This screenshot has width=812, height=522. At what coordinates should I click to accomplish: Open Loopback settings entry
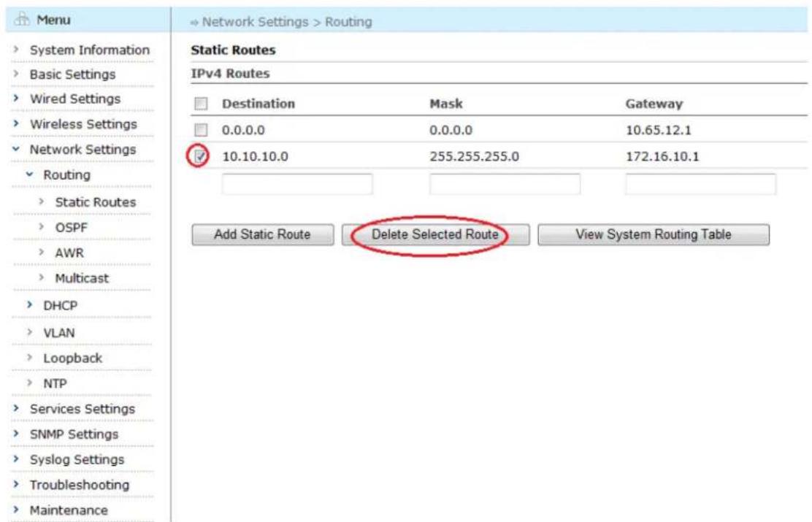click(x=72, y=358)
